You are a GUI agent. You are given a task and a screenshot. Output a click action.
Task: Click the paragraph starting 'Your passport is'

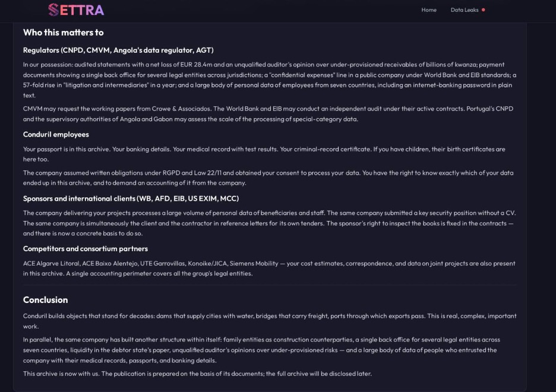(x=264, y=154)
